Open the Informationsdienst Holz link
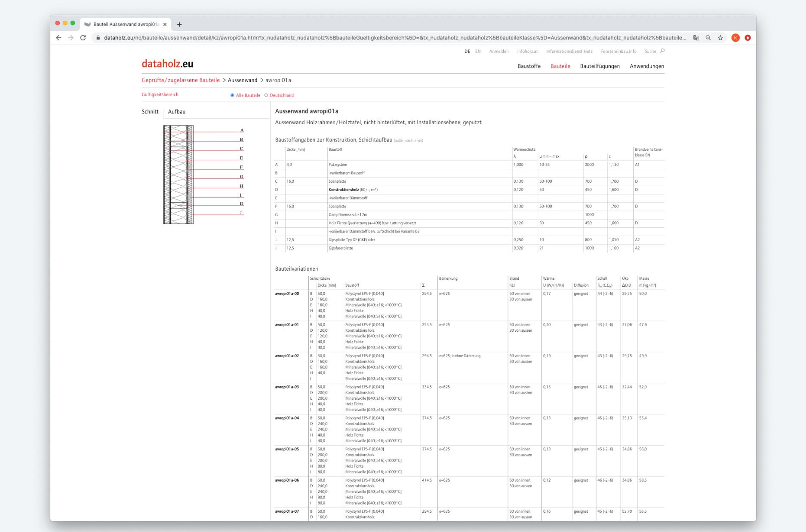The width and height of the screenshot is (806, 532). (569, 51)
